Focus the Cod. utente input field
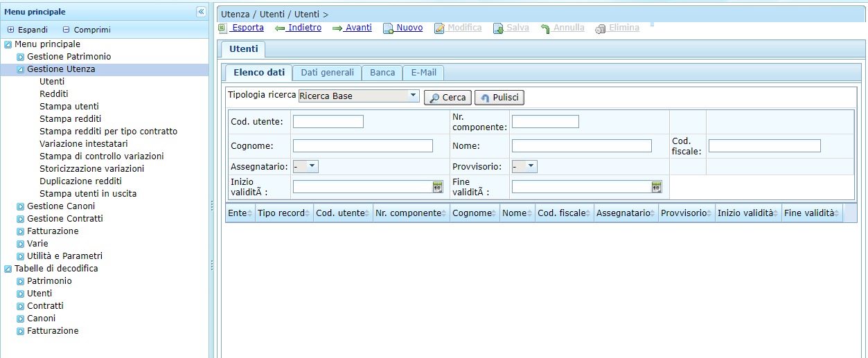 pos(328,122)
